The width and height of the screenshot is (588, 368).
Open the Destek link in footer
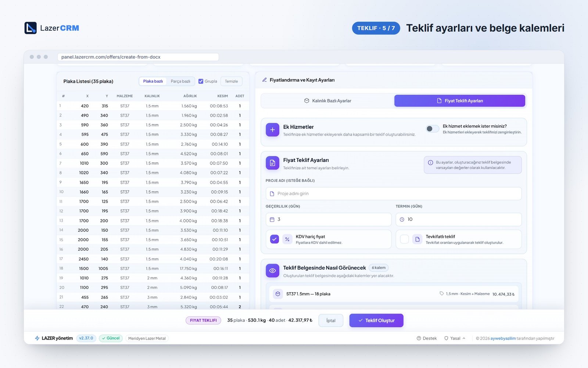coord(427,338)
